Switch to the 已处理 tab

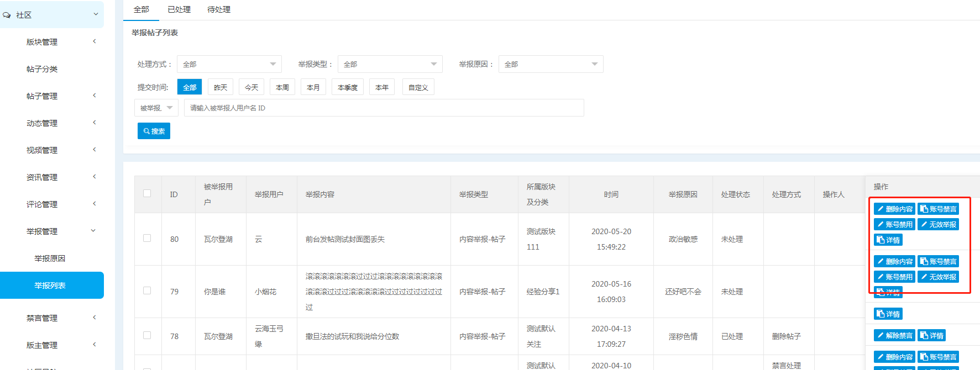(x=179, y=9)
